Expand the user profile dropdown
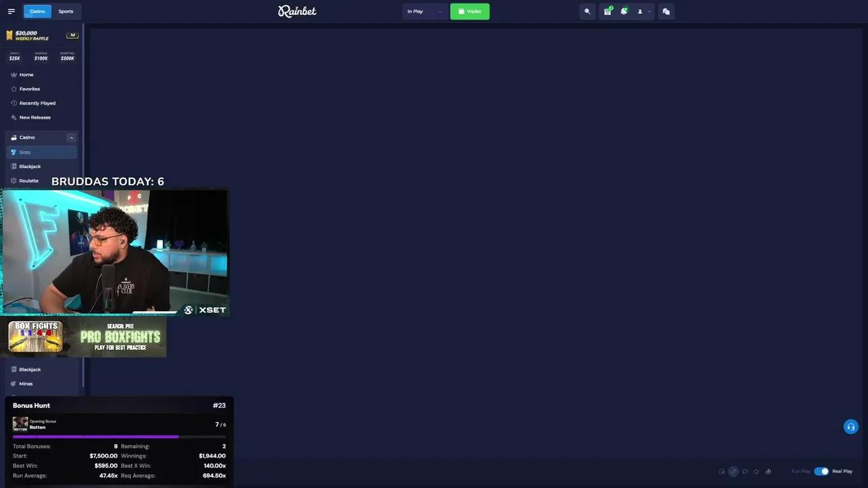Image resolution: width=868 pixels, height=488 pixels. pos(644,12)
